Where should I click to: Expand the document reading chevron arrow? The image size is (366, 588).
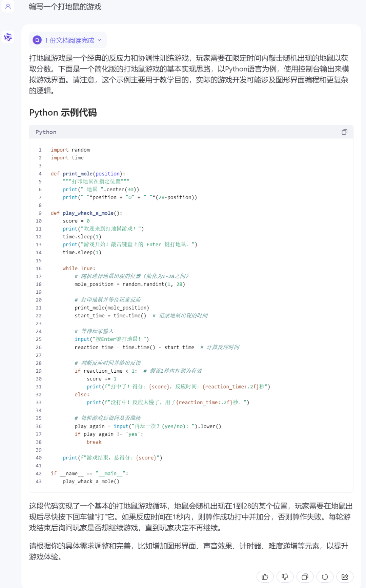click(x=100, y=40)
